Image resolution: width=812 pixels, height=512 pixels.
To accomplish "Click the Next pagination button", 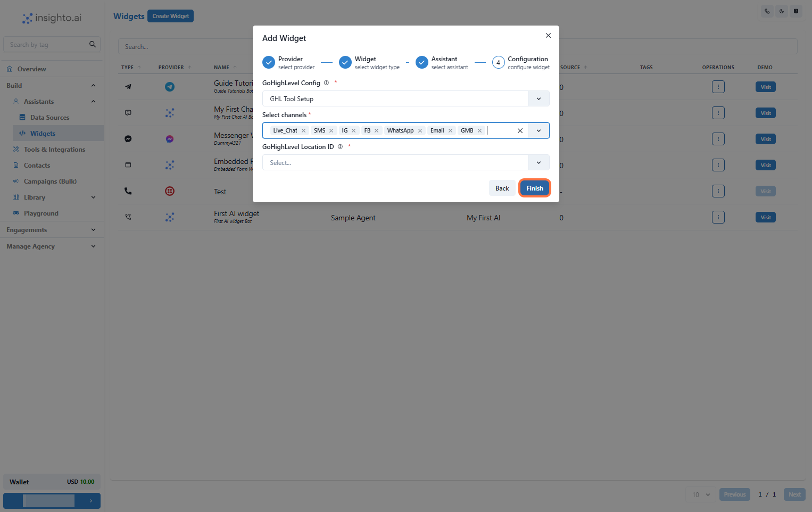I will (794, 494).
